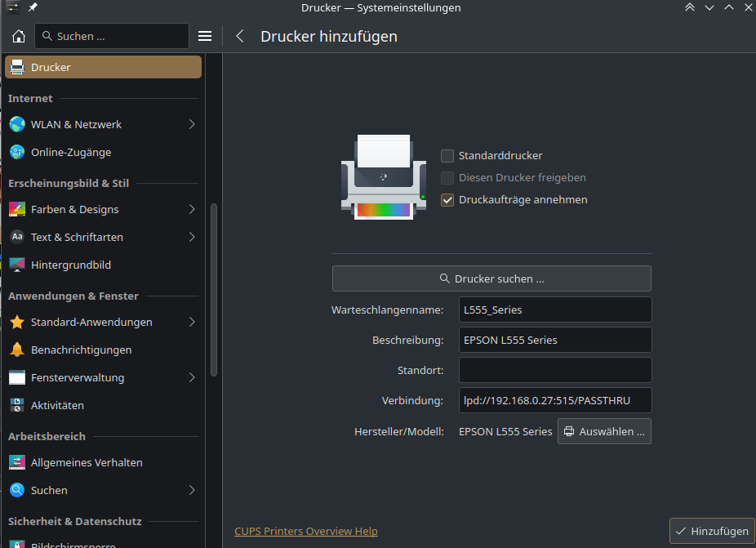Go back with the arrow beside Drucker hinzufügen
The height and width of the screenshot is (548, 756).
240,36
